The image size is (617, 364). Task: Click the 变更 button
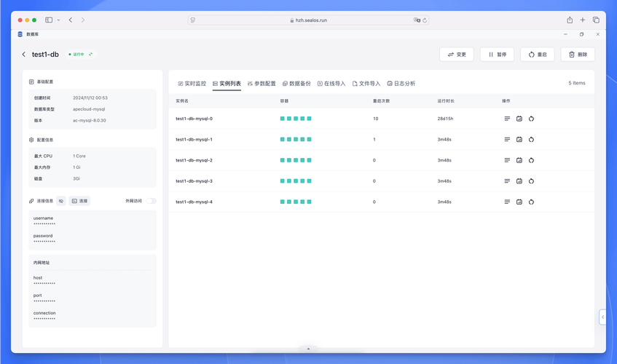pos(457,55)
